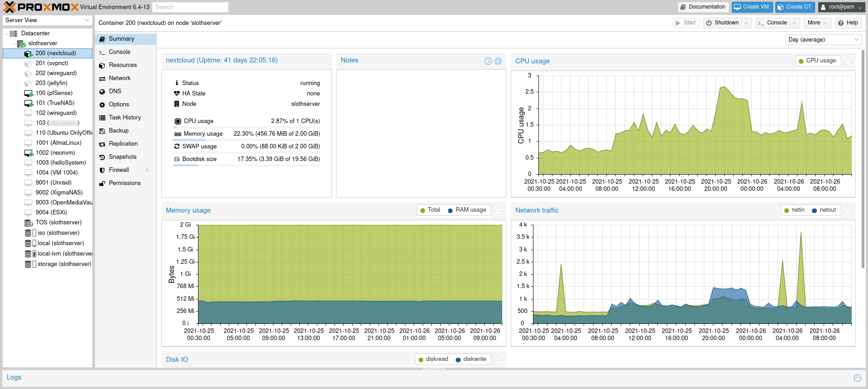Image resolution: width=868 pixels, height=389 pixels.
Task: Click the CPU usage progress bar
Action: pos(246,128)
